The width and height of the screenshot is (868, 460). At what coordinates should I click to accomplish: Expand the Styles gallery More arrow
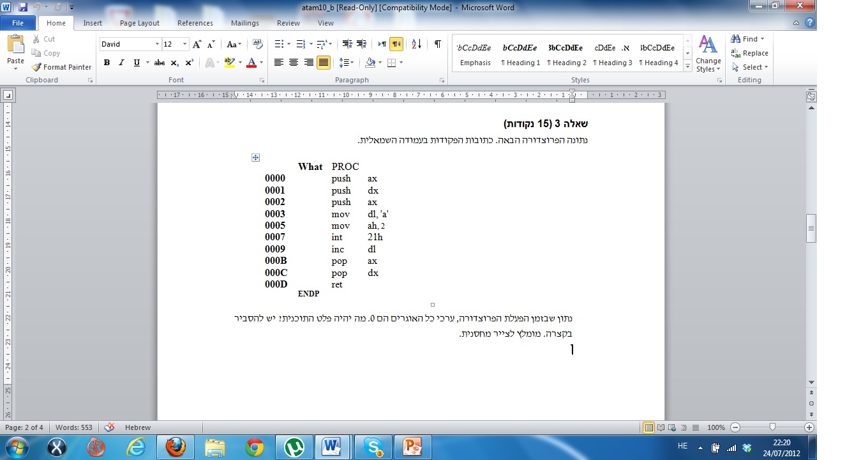pyautogui.click(x=687, y=66)
